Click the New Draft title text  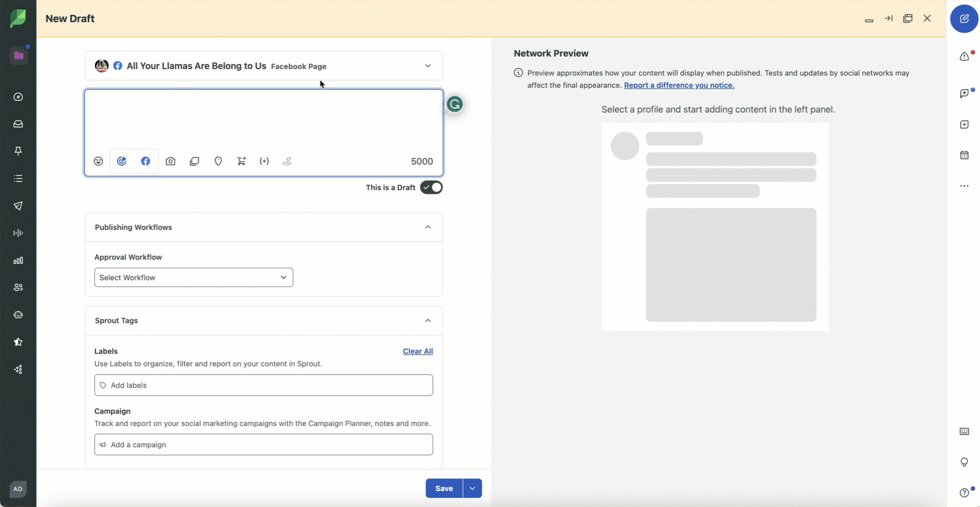click(x=70, y=19)
